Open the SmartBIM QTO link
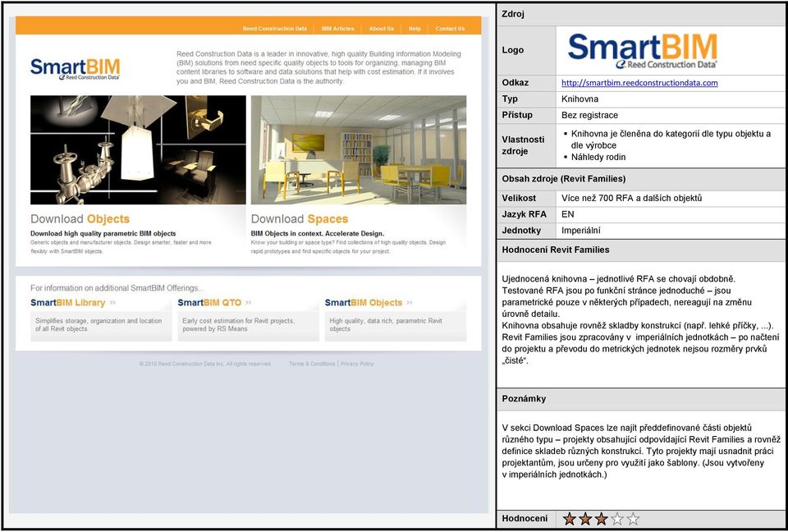This screenshot has width=788, height=532. pyautogui.click(x=209, y=303)
